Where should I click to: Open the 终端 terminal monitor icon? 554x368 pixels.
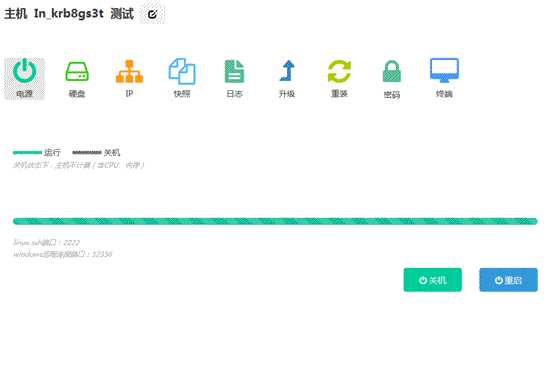(x=444, y=78)
